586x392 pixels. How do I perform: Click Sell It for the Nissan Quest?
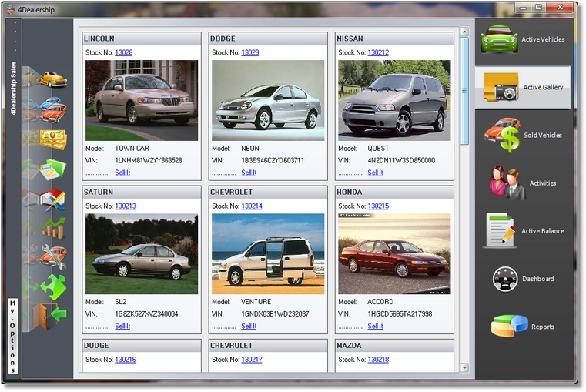click(375, 173)
